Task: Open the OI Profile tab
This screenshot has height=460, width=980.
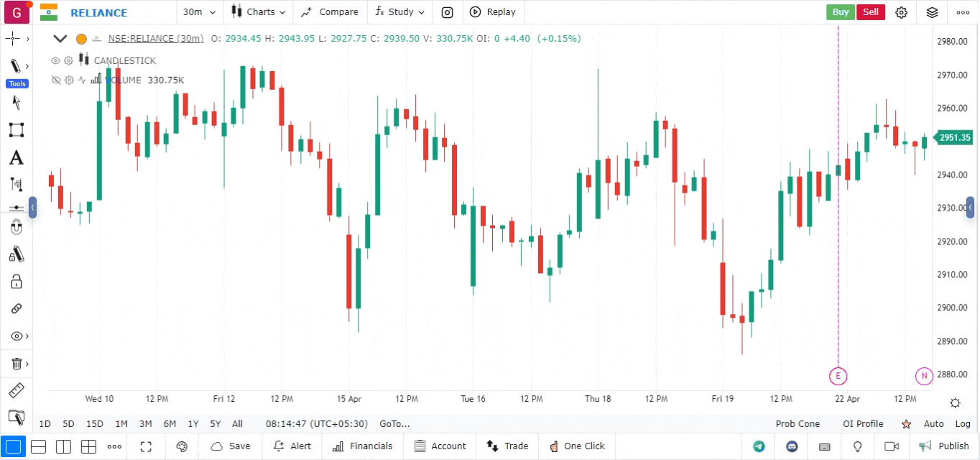Action: click(863, 424)
